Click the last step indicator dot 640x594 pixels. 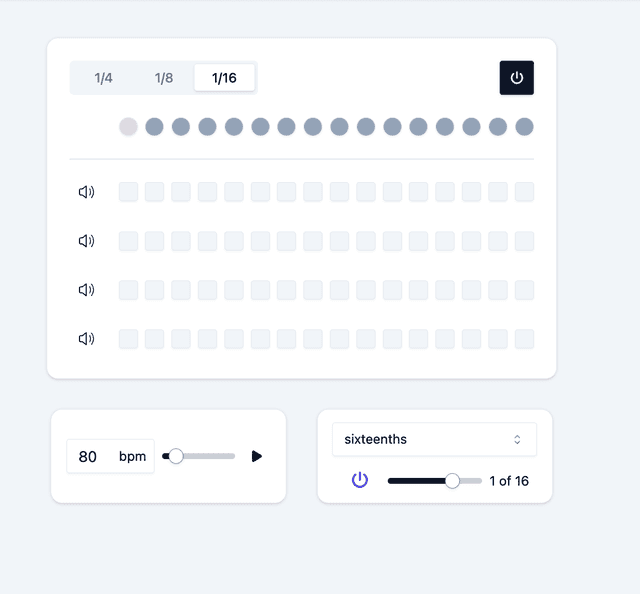524,127
